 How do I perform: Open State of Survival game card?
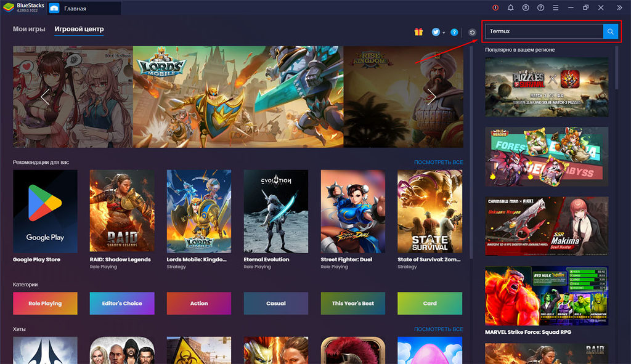pyautogui.click(x=429, y=211)
